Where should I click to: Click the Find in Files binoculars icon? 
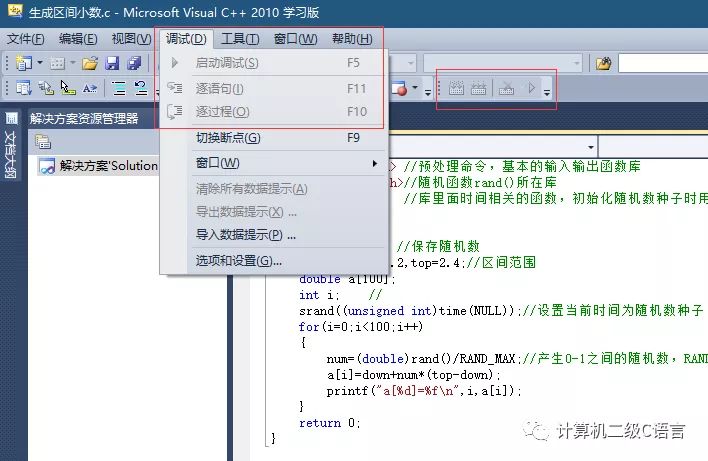point(604,64)
